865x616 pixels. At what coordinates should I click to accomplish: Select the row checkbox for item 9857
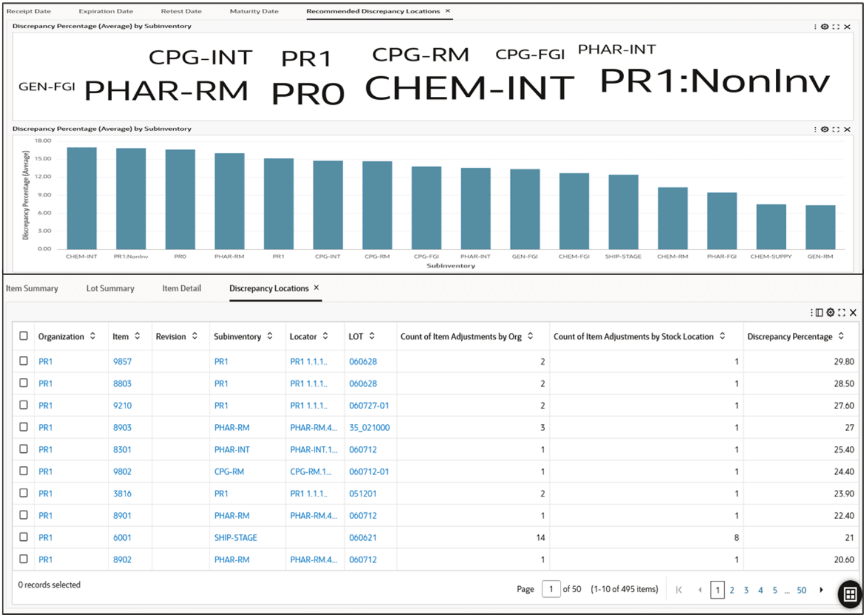click(23, 361)
